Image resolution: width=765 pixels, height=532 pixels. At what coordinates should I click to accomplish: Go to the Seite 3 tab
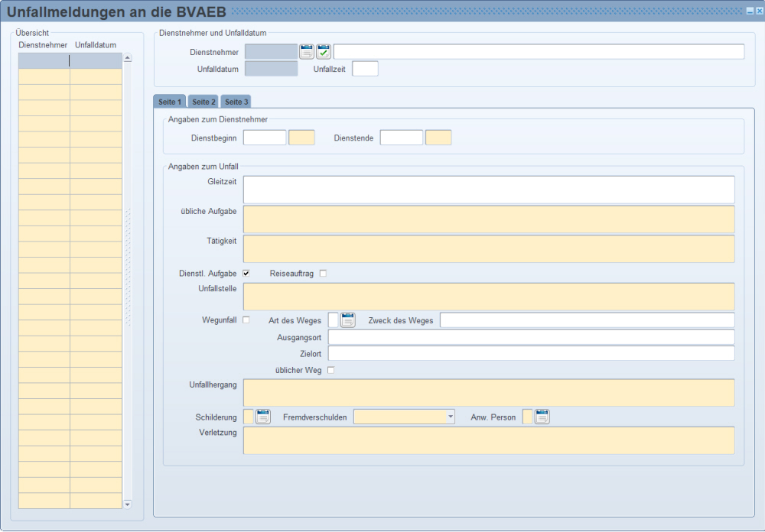pos(236,102)
